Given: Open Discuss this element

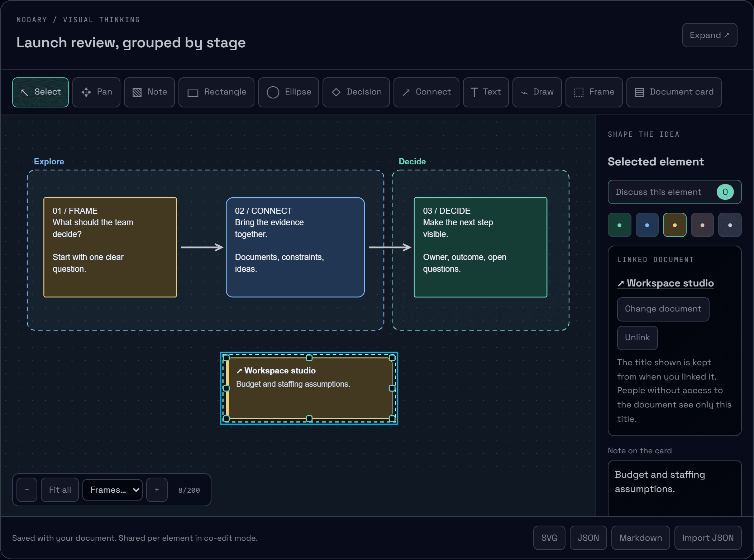Looking at the screenshot, I should 674,192.
